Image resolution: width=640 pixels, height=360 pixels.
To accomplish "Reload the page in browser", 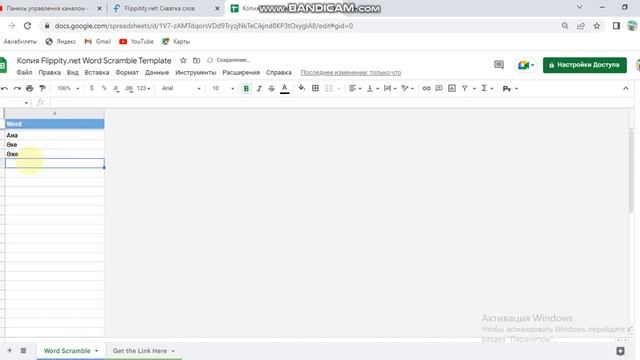I will [27, 26].
